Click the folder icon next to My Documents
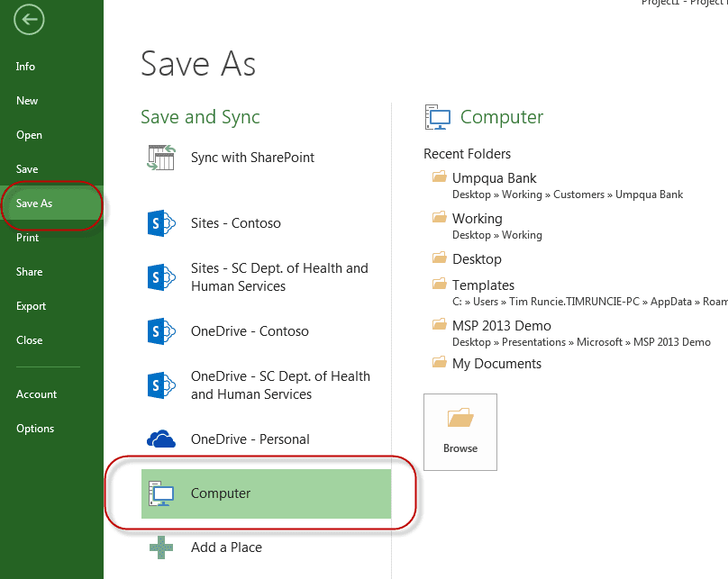 click(439, 361)
